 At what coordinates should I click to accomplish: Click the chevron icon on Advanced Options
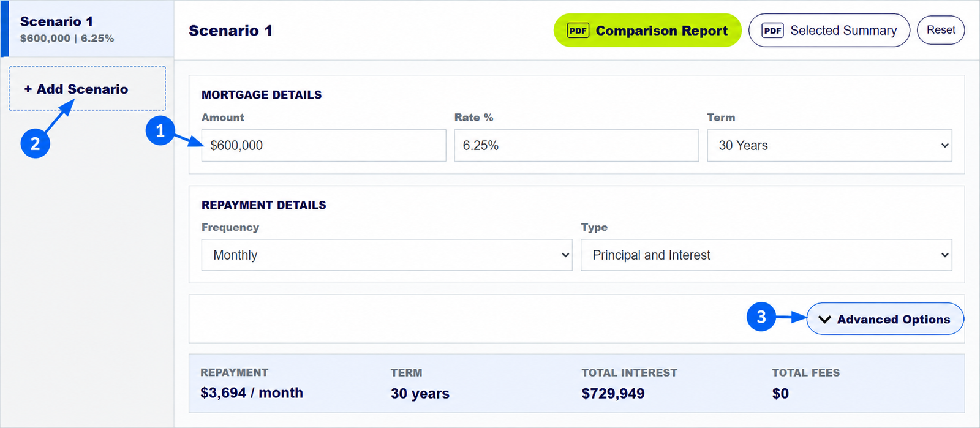[x=824, y=320]
